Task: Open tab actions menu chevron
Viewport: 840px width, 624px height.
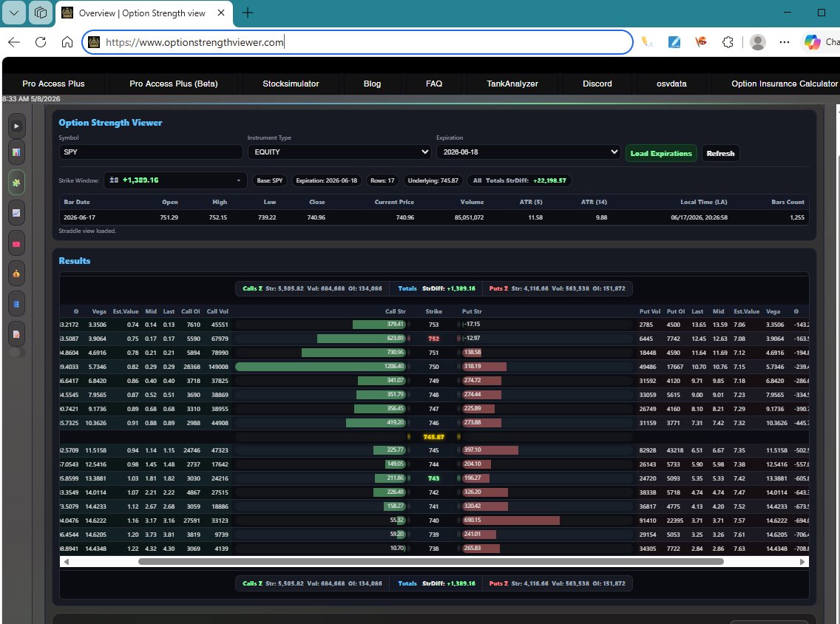Action: pos(14,13)
